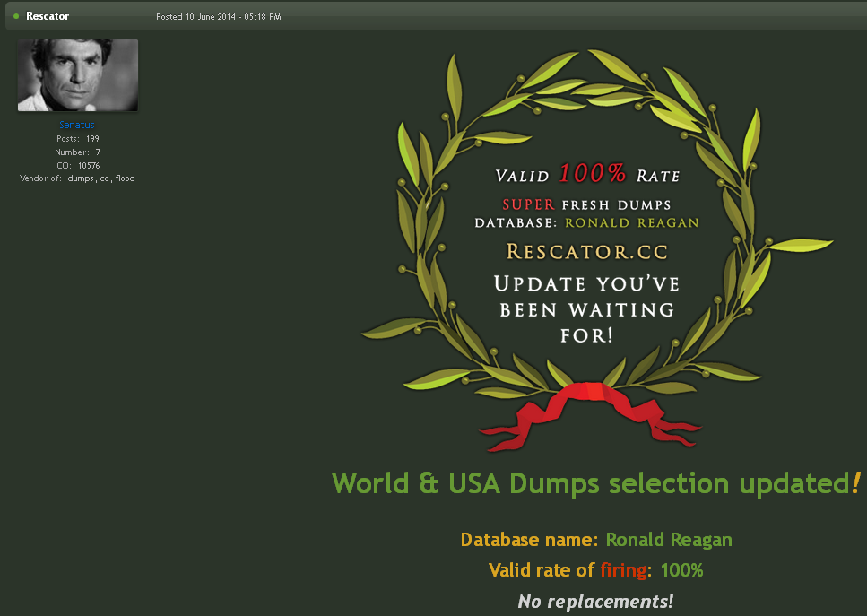
Task: Click the Posts: 199 count
Action: pos(77,139)
